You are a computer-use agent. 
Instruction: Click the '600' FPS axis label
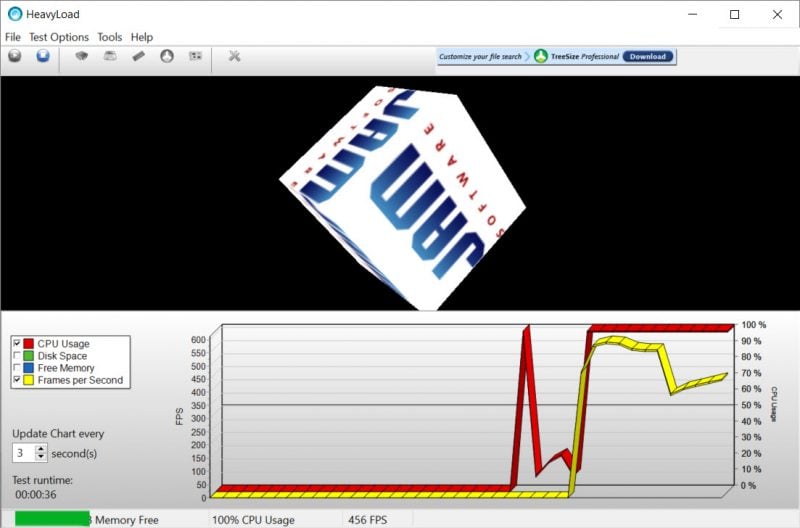tap(198, 340)
